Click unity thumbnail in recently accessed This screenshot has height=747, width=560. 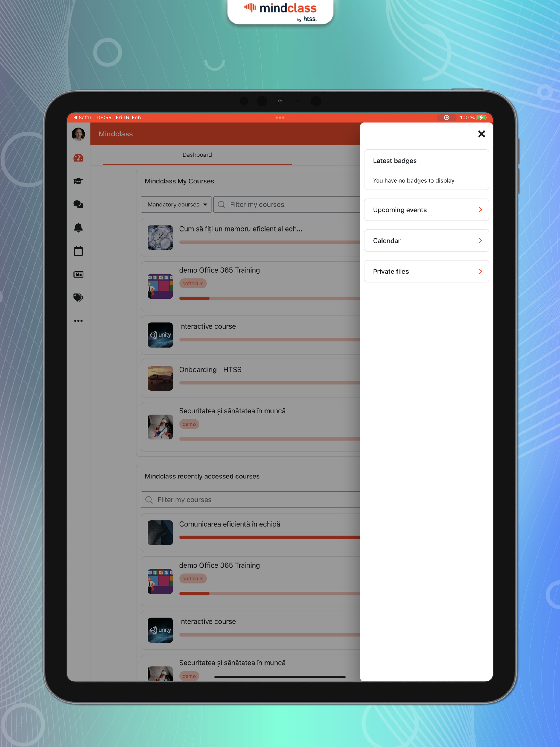160,630
